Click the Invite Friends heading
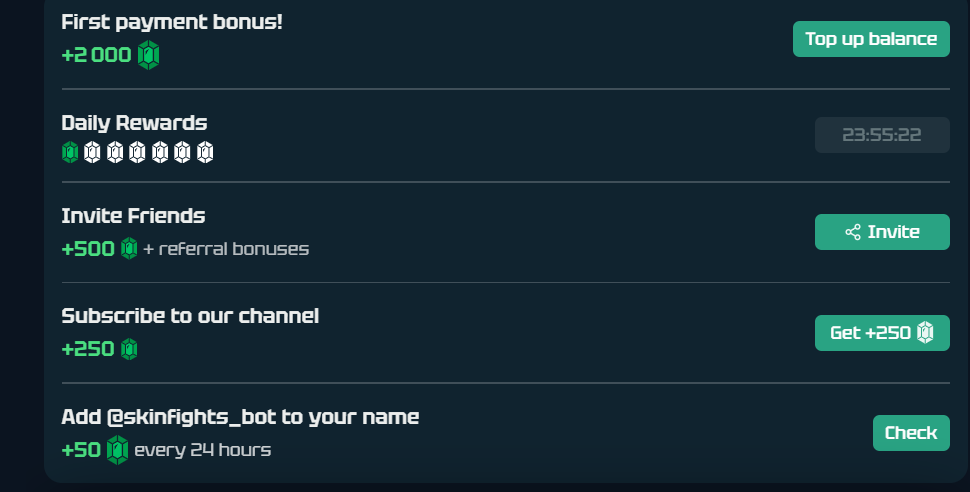Image resolution: width=970 pixels, height=492 pixels. pos(133,216)
